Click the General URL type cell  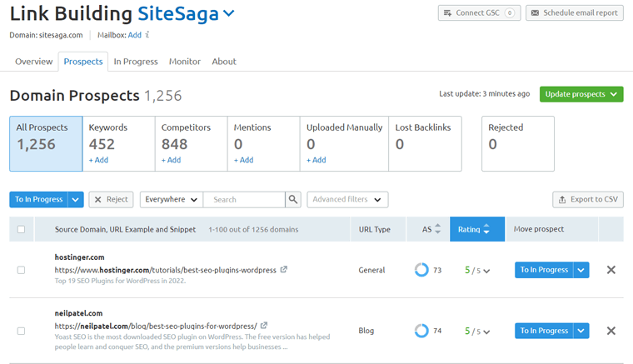click(x=371, y=270)
